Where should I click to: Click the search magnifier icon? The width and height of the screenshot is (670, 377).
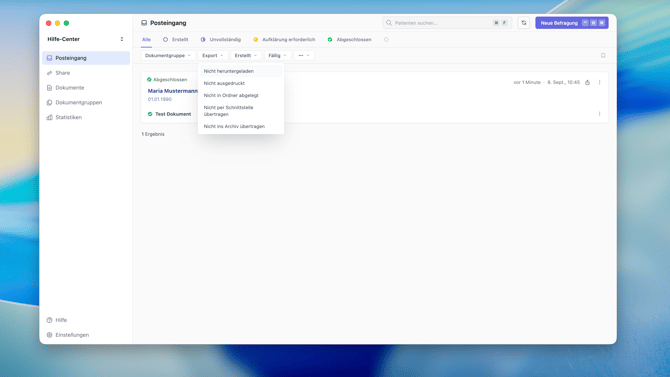[389, 23]
